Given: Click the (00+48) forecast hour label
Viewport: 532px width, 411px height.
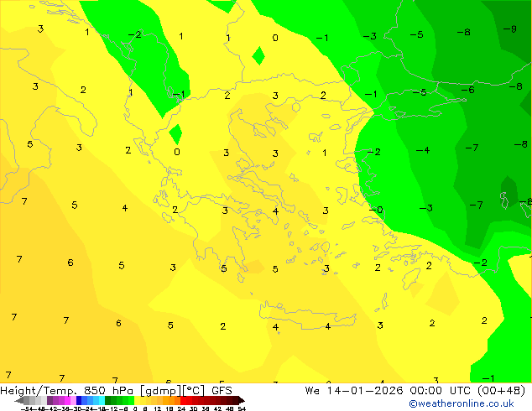Looking at the screenshot, I should pos(502,391).
